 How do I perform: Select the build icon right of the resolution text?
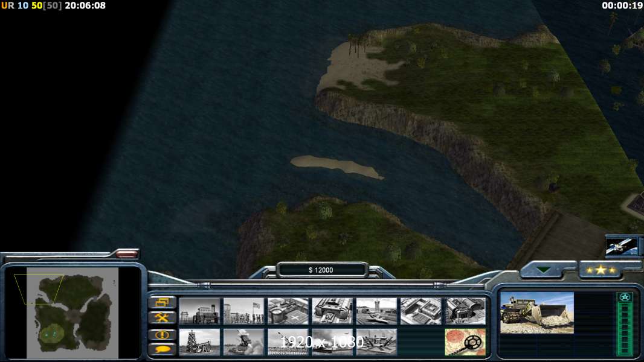(x=377, y=342)
